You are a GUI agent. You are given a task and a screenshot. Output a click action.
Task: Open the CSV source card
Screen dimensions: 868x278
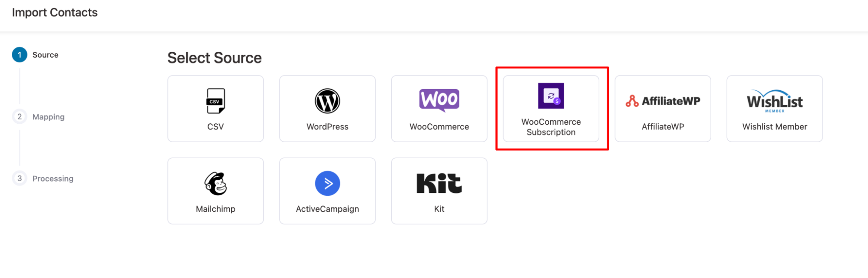pyautogui.click(x=215, y=109)
